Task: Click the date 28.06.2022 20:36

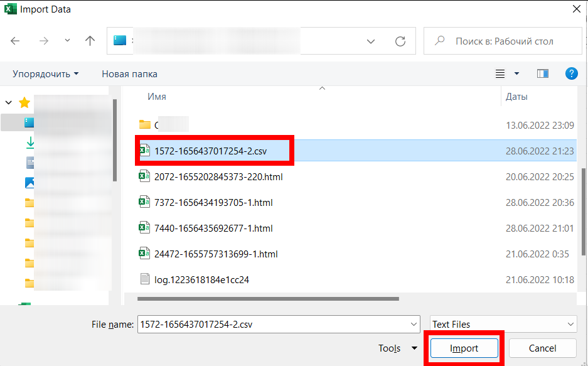Action: point(540,203)
